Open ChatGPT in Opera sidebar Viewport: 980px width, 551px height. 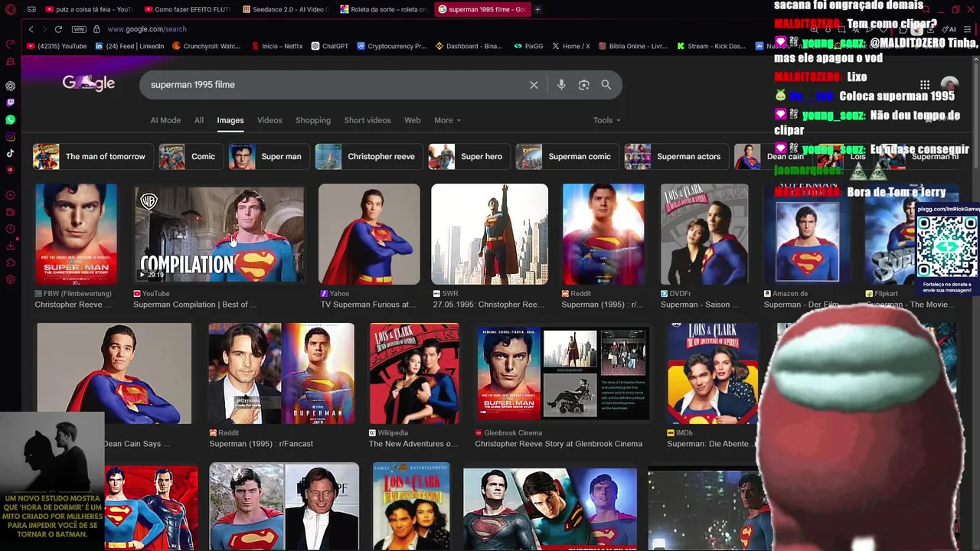click(11, 86)
